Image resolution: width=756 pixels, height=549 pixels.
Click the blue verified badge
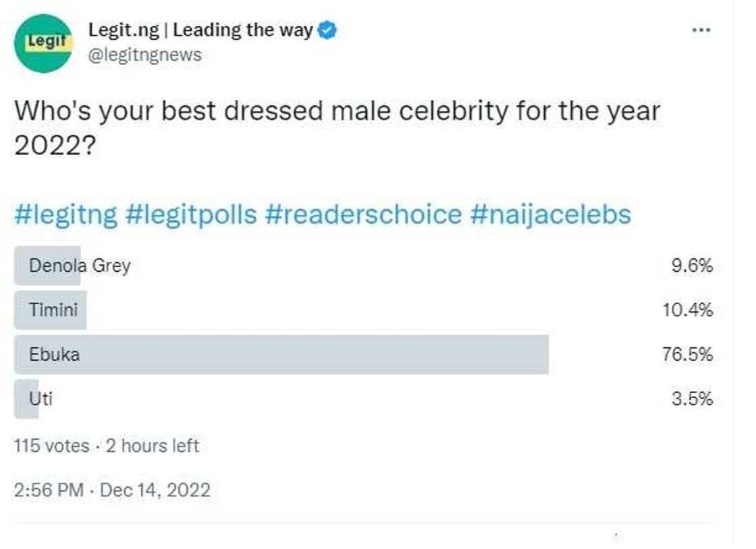(327, 30)
